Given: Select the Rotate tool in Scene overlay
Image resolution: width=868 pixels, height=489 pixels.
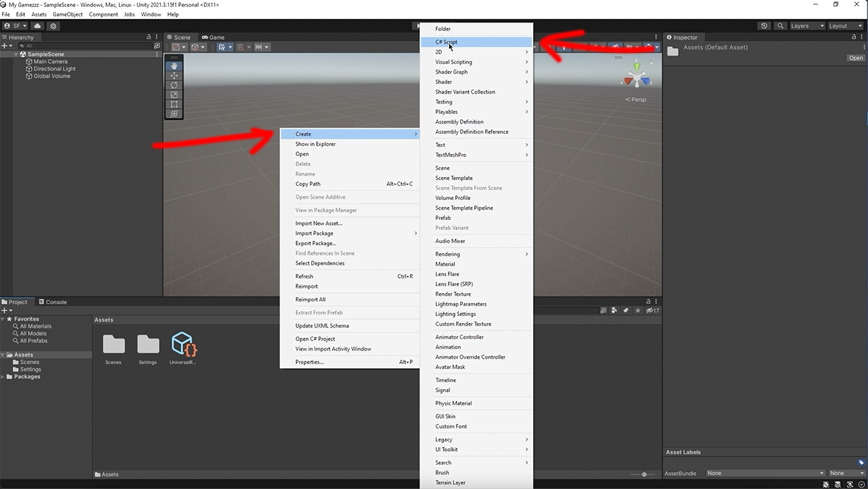Looking at the screenshot, I should pyautogui.click(x=174, y=85).
